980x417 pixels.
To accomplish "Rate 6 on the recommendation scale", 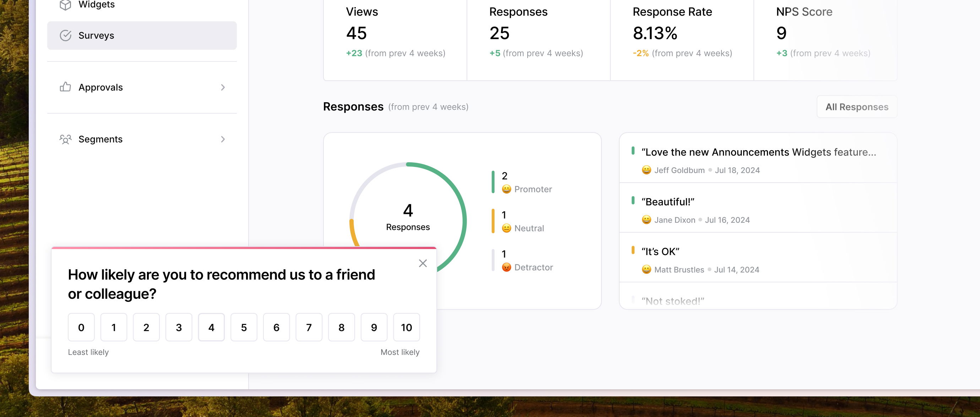I will pyautogui.click(x=276, y=327).
